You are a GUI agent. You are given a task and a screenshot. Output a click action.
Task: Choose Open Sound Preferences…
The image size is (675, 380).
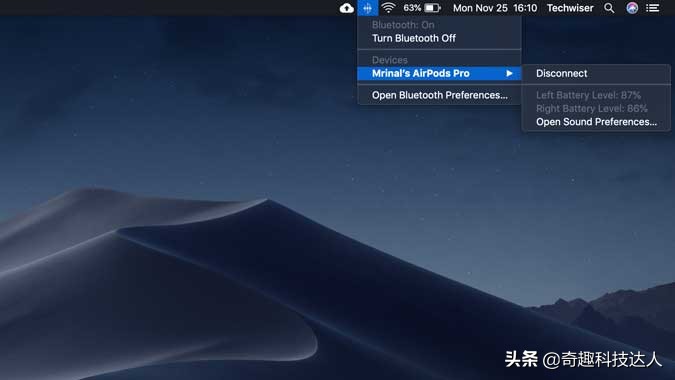[x=596, y=122]
